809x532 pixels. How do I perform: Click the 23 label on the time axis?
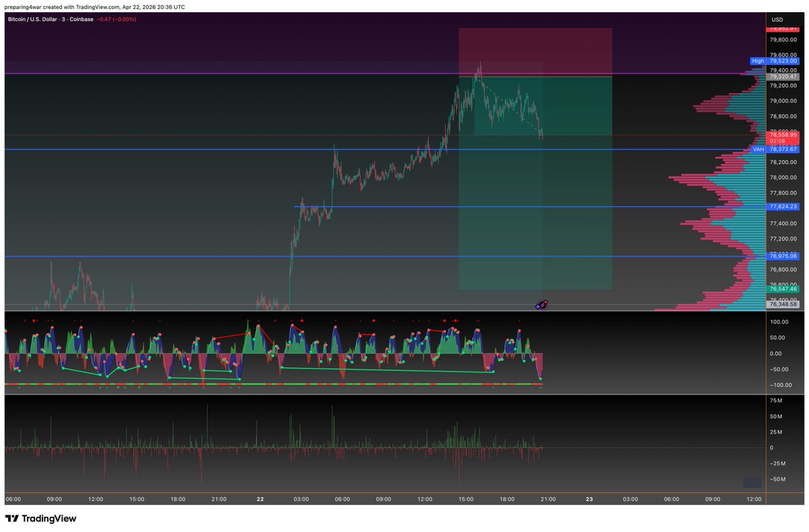click(x=589, y=500)
